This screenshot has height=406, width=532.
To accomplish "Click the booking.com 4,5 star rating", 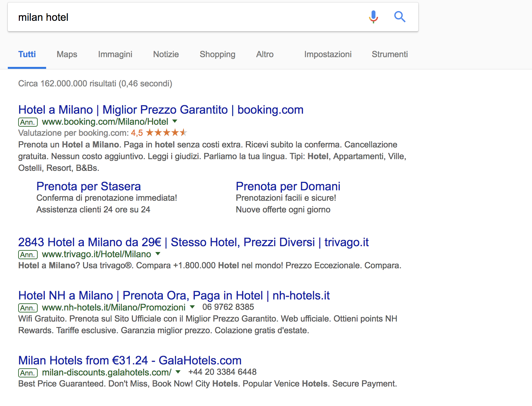I will tap(159, 133).
